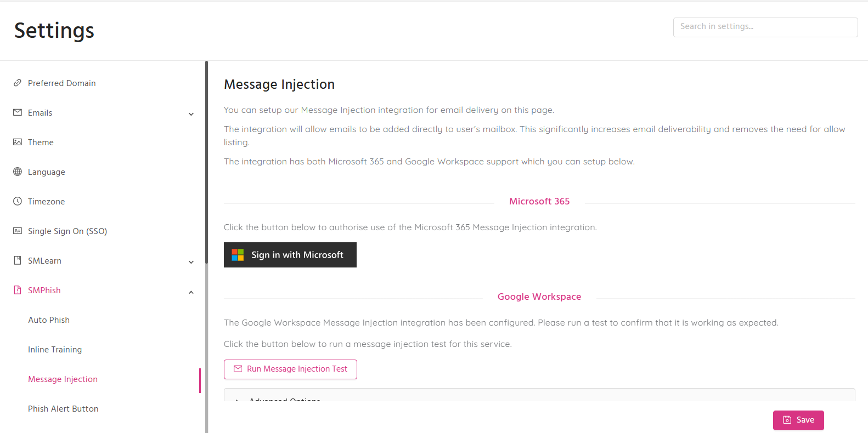Click the 'run a message injection test' instruction text
Viewport: 868px width, 433px height.
pyautogui.click(x=368, y=344)
